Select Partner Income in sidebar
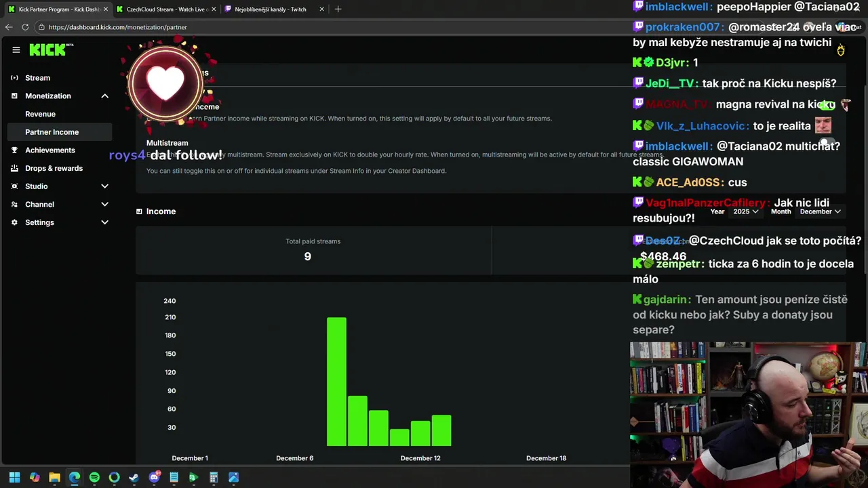Image resolution: width=868 pixels, height=488 pixels. (x=60, y=132)
